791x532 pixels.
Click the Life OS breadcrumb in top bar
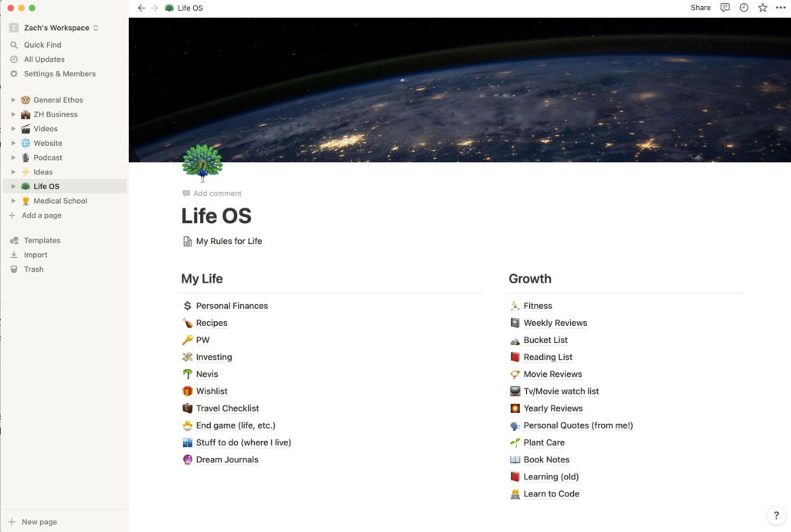point(184,8)
